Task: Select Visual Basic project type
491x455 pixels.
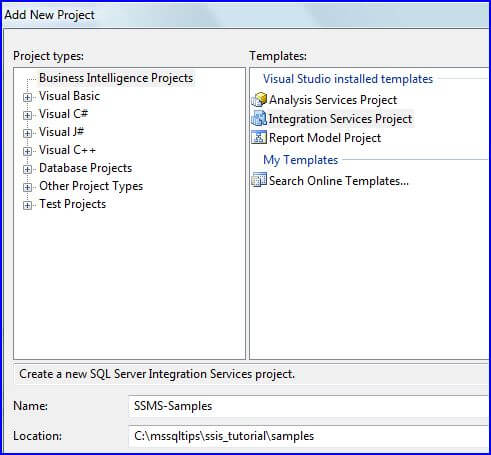Action: pyautogui.click(x=69, y=96)
